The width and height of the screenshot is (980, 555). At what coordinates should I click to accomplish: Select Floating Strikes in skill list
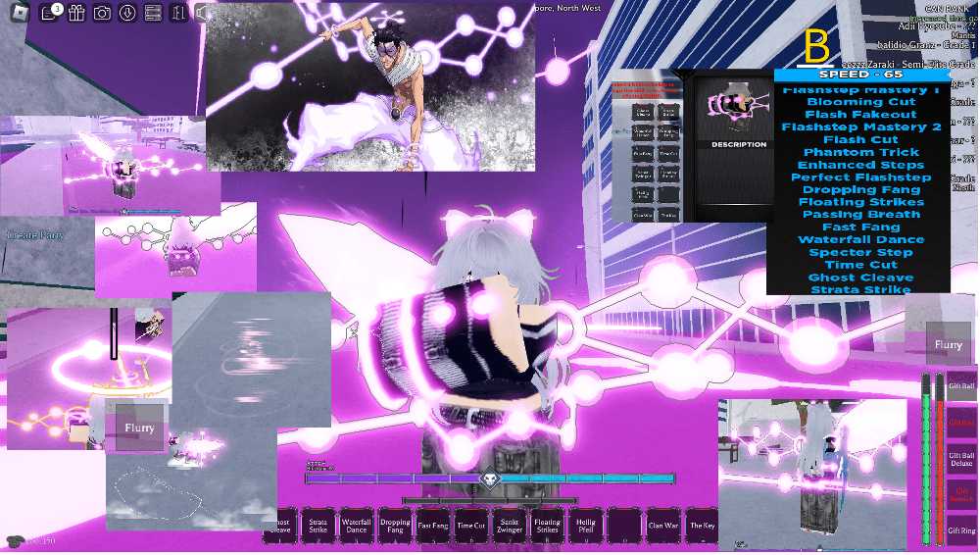pyautogui.click(x=861, y=202)
